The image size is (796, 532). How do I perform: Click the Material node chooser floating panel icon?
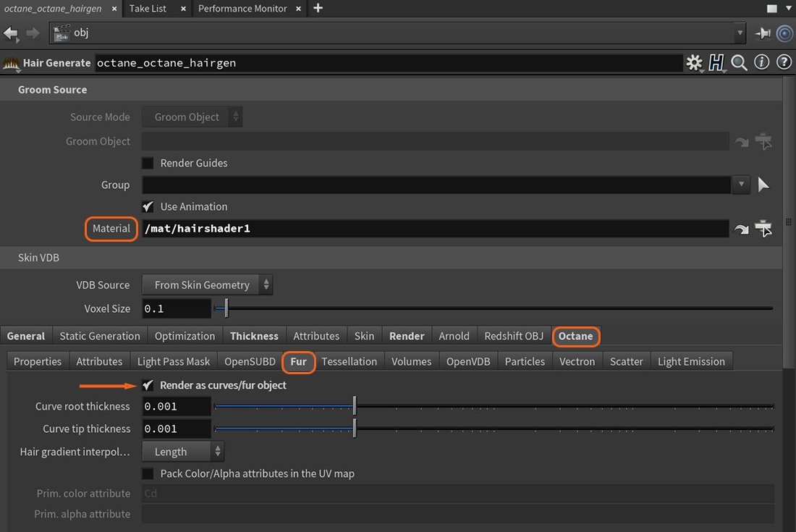763,228
